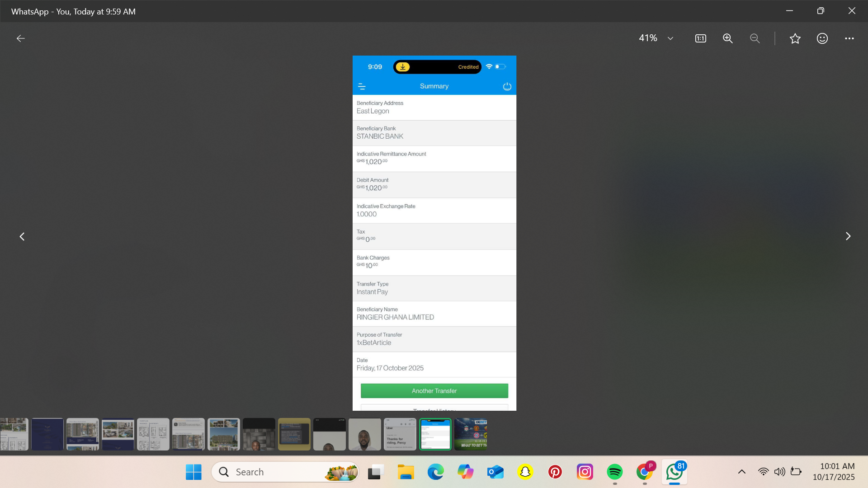Click the back arrow in viewer

pyautogui.click(x=21, y=38)
